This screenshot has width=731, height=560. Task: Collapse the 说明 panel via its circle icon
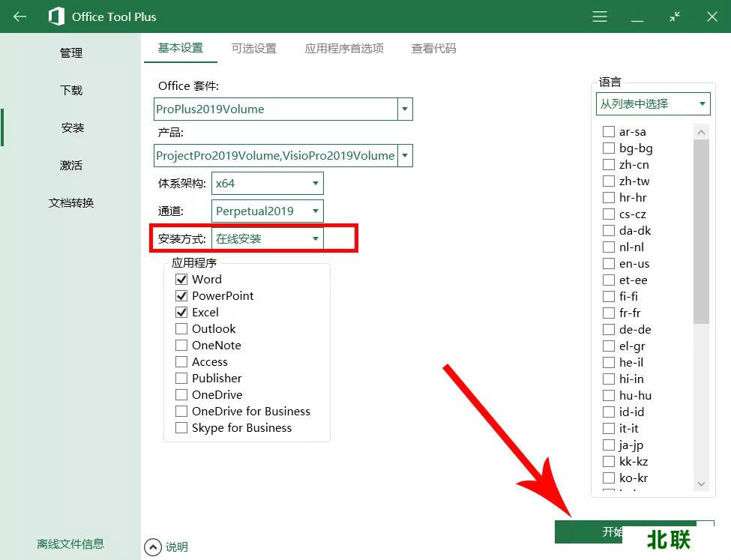[155, 547]
